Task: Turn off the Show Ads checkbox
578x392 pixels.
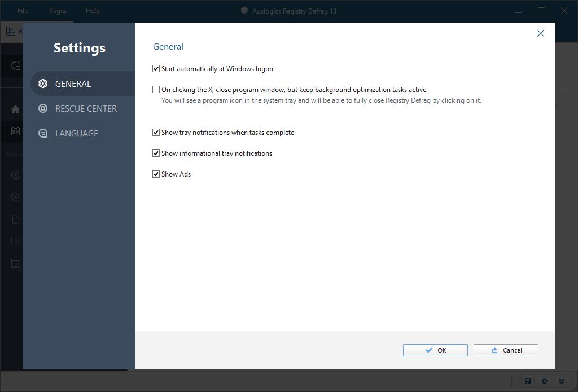Action: click(156, 174)
